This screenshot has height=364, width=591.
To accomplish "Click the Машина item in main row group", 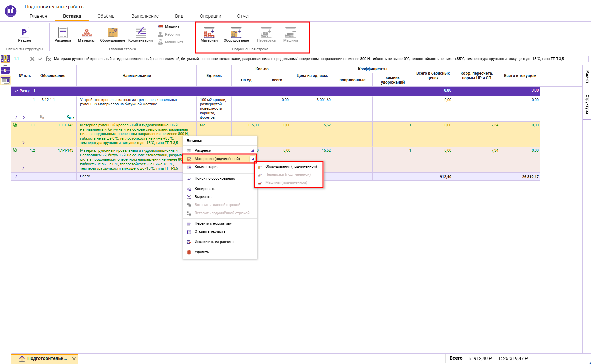I will [169, 26].
